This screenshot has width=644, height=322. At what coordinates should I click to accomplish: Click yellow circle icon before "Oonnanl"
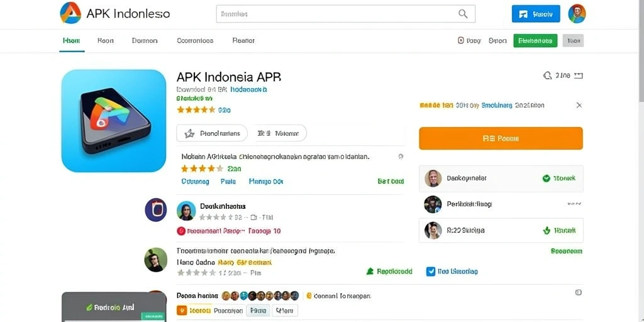coord(309,296)
